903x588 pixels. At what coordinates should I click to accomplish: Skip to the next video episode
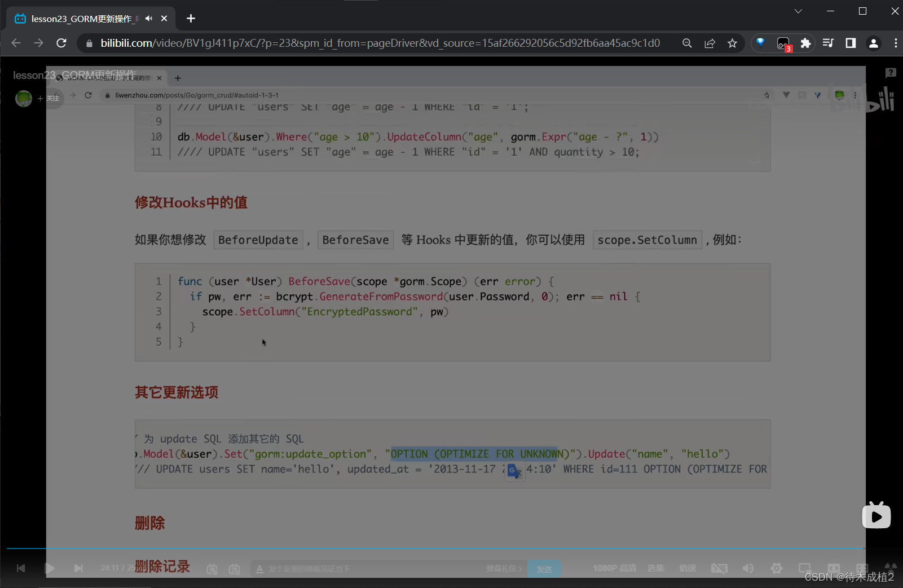(78, 568)
